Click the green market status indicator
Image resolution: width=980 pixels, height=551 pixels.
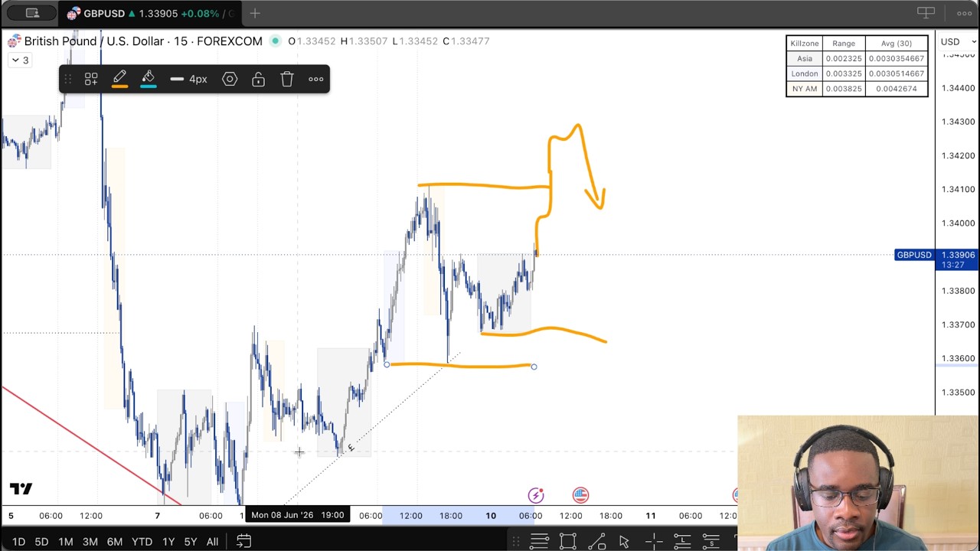(275, 41)
